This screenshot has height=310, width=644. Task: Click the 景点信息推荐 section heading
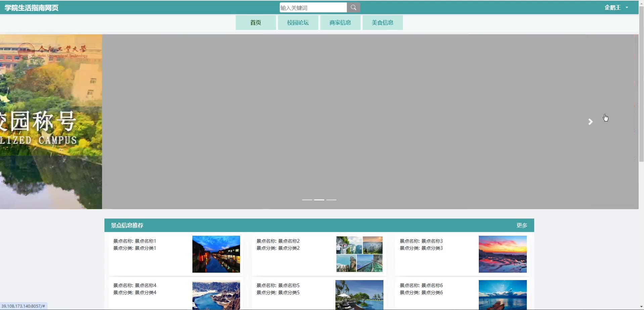(127, 225)
